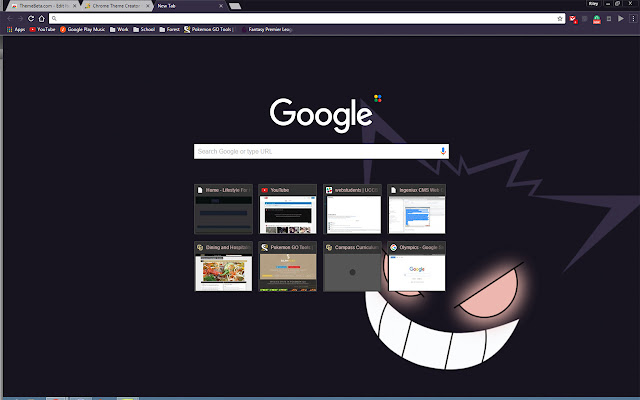Image resolution: width=640 pixels, height=400 pixels.
Task: Reload the current page
Action: point(31,18)
